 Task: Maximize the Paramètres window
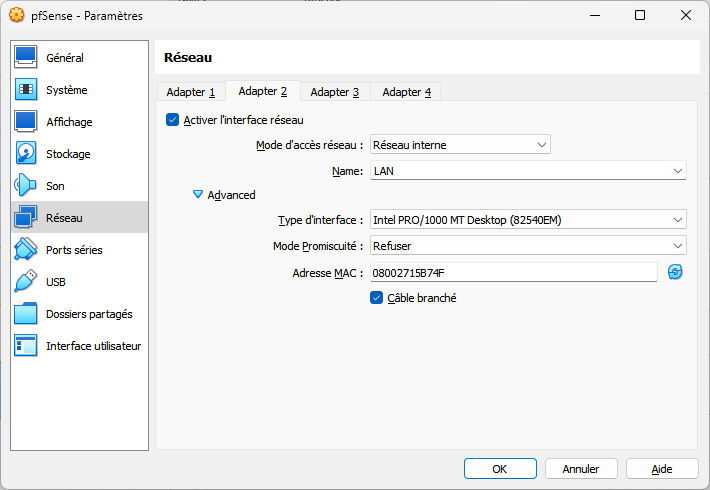[640, 15]
